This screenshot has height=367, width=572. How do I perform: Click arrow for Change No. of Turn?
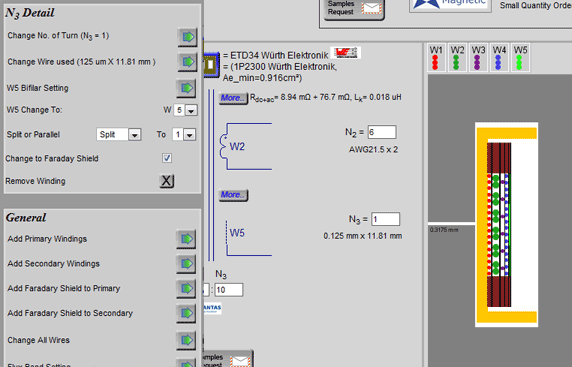pyautogui.click(x=188, y=37)
